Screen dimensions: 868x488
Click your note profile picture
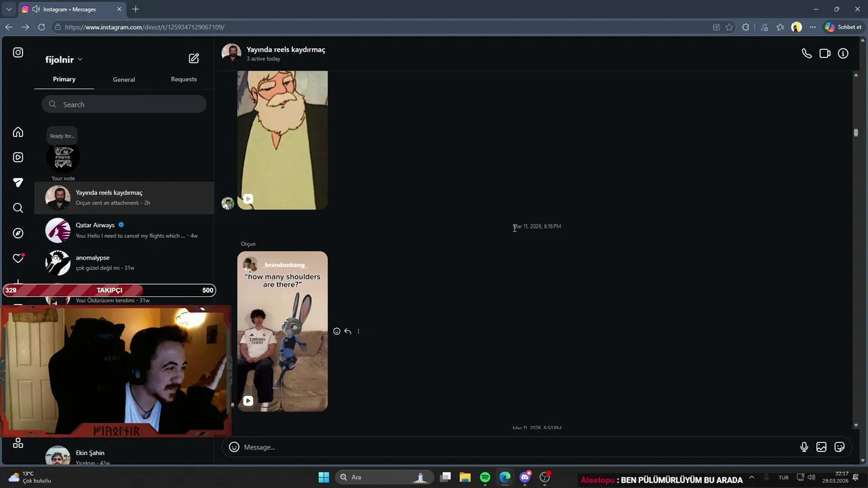tap(63, 157)
